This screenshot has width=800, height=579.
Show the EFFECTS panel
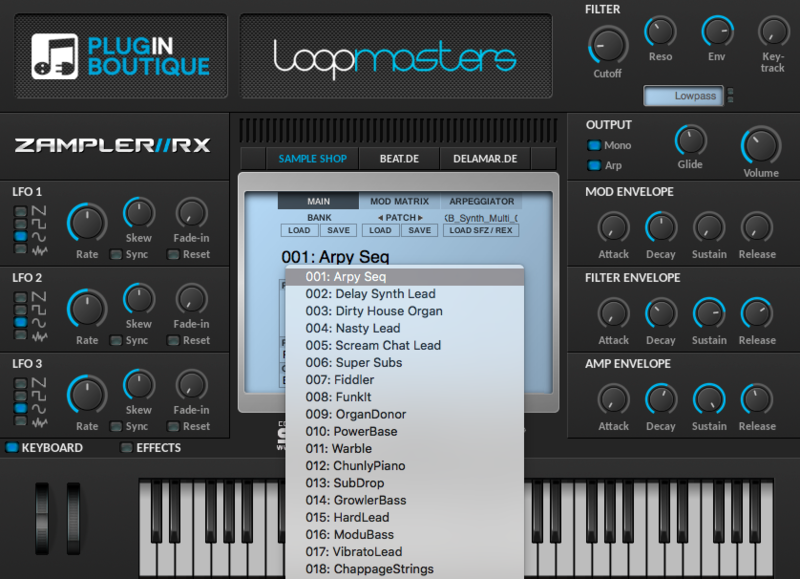[x=126, y=447]
